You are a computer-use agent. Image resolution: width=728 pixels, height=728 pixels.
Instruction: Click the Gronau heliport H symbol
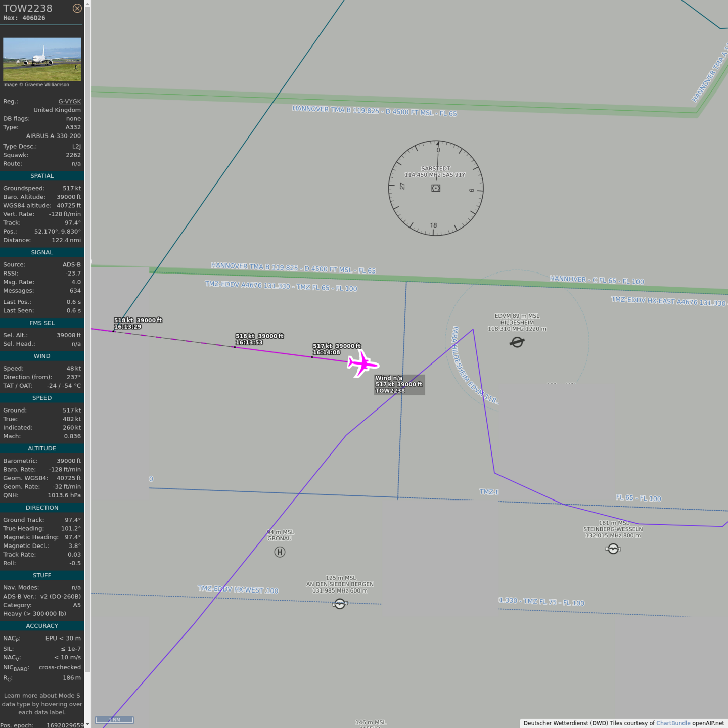(x=280, y=552)
